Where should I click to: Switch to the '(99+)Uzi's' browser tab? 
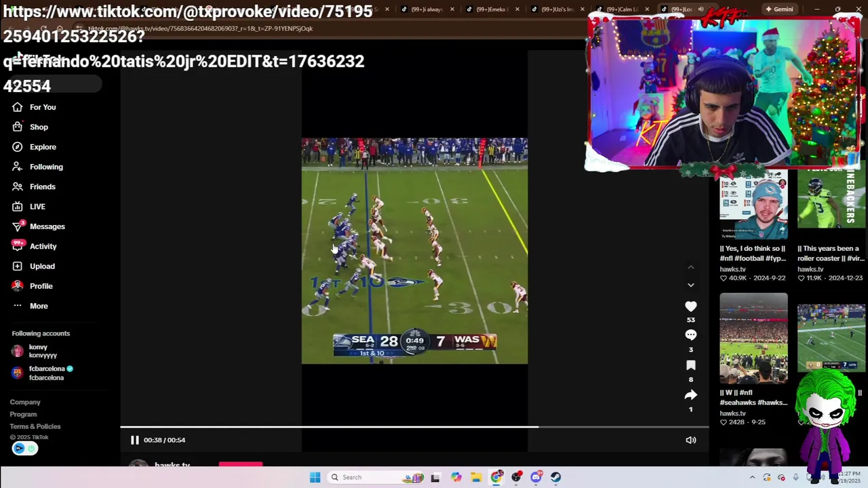click(557, 9)
